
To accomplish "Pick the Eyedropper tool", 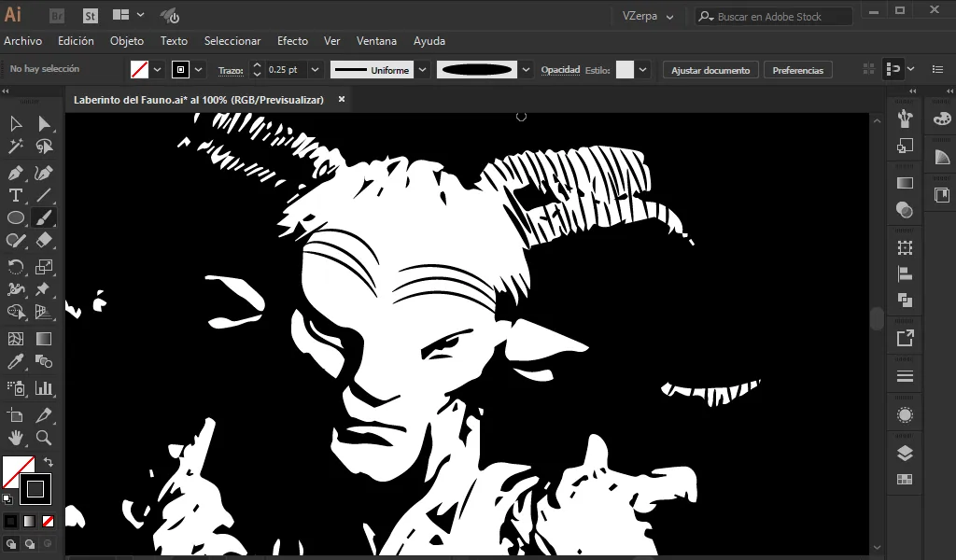I will tap(16, 361).
